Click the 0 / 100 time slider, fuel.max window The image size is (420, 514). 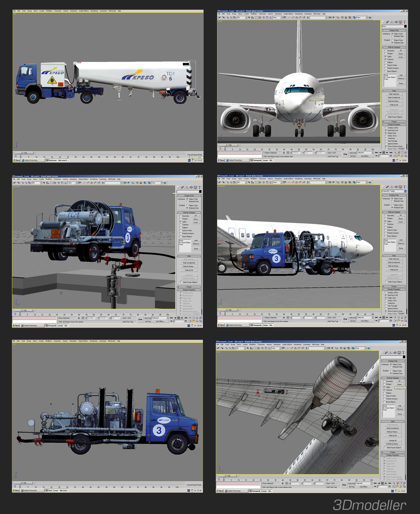point(24,153)
